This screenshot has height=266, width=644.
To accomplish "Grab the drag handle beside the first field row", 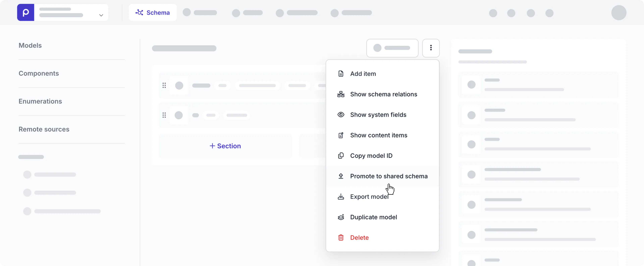I will 164,85.
